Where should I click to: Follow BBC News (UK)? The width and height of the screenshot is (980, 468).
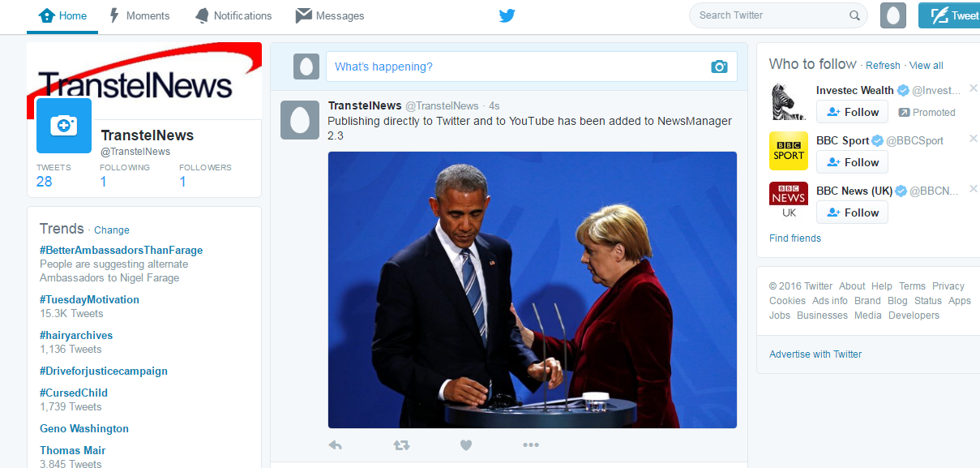[852, 213]
